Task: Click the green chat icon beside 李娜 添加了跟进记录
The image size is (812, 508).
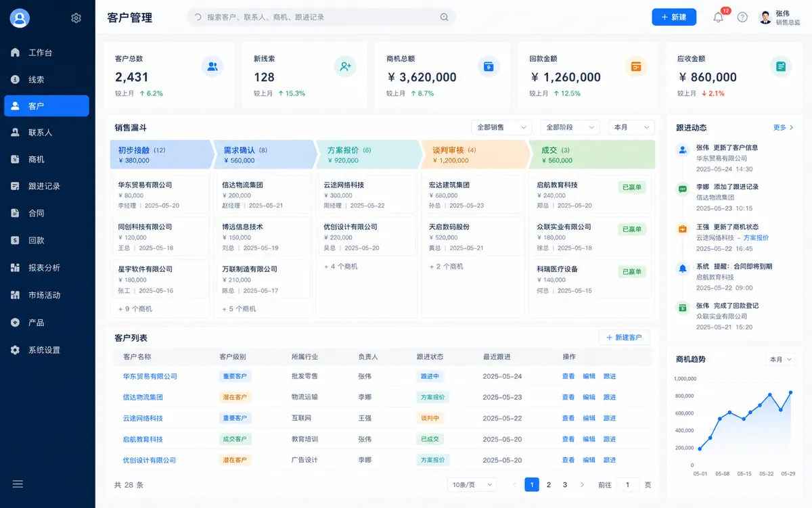Action: [683, 189]
